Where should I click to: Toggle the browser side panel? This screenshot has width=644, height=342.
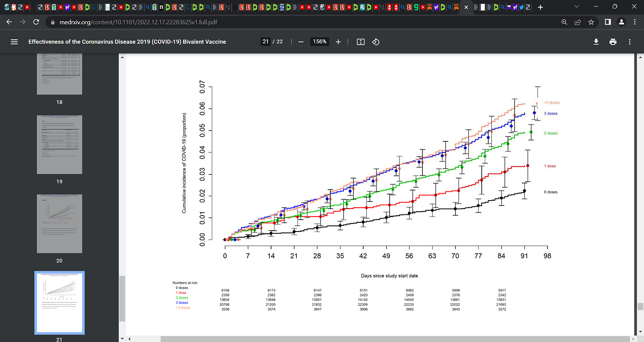(607, 22)
